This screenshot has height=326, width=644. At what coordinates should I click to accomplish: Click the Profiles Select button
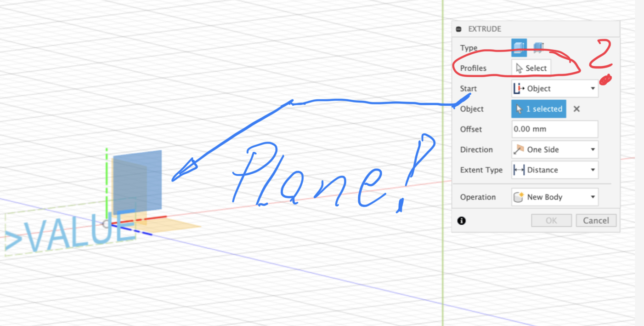[531, 68]
